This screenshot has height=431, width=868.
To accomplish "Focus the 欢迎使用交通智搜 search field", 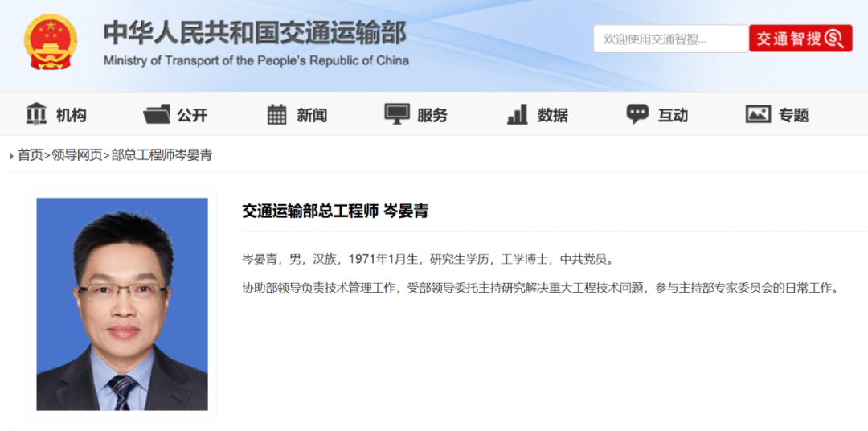I will click(670, 39).
